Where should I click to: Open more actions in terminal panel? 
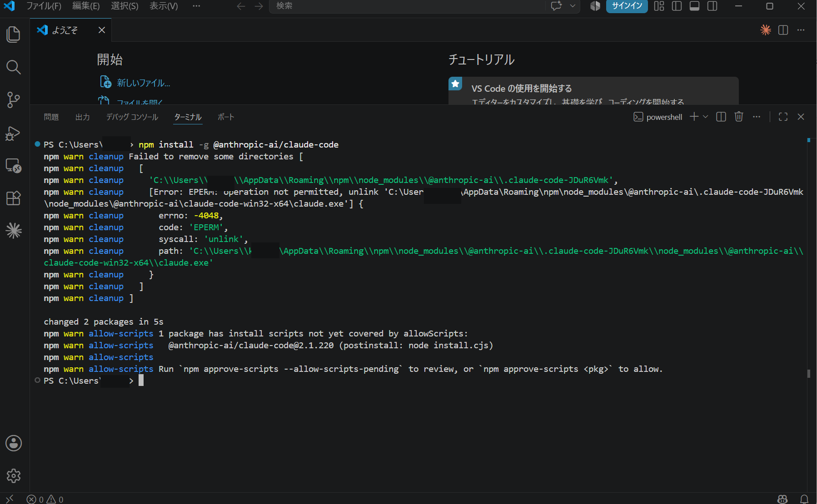(x=757, y=117)
